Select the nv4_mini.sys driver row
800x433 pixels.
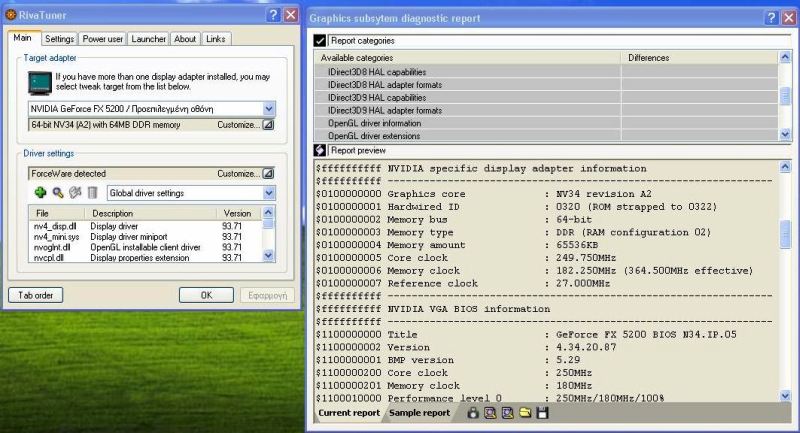coord(145,237)
